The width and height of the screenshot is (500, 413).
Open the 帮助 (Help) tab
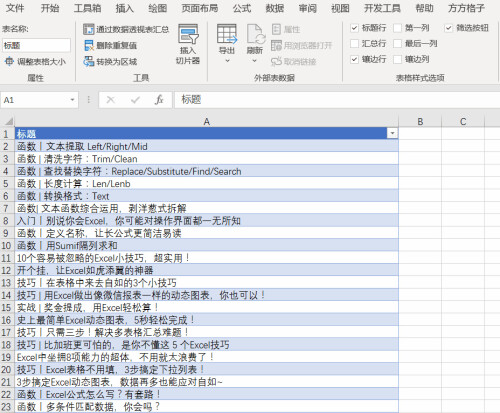(x=424, y=8)
